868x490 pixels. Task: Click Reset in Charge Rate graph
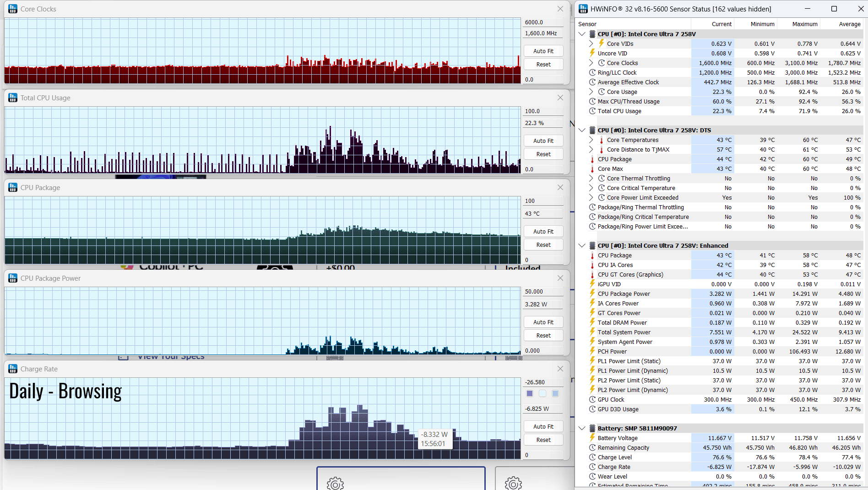pyautogui.click(x=543, y=440)
